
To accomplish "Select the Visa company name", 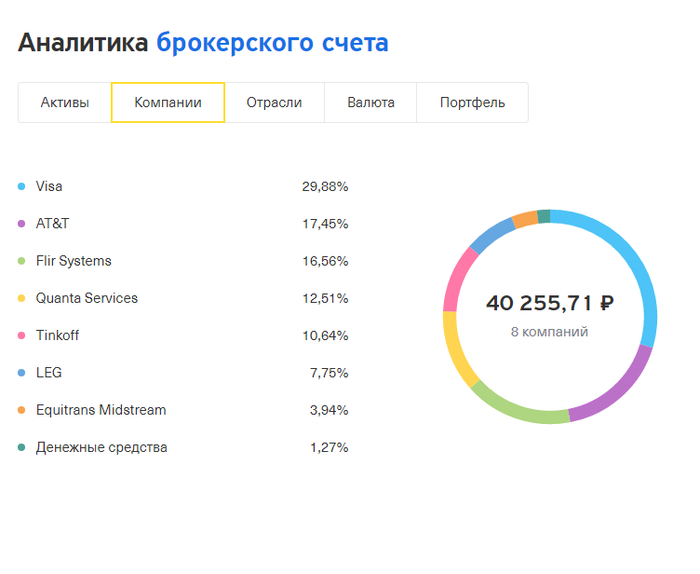I will pos(49,186).
